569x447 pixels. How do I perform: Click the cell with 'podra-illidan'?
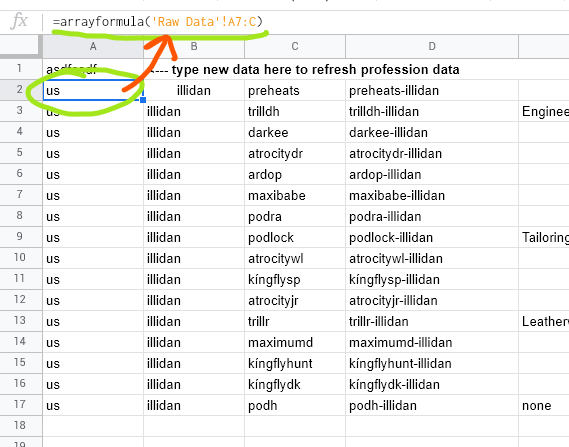point(432,217)
